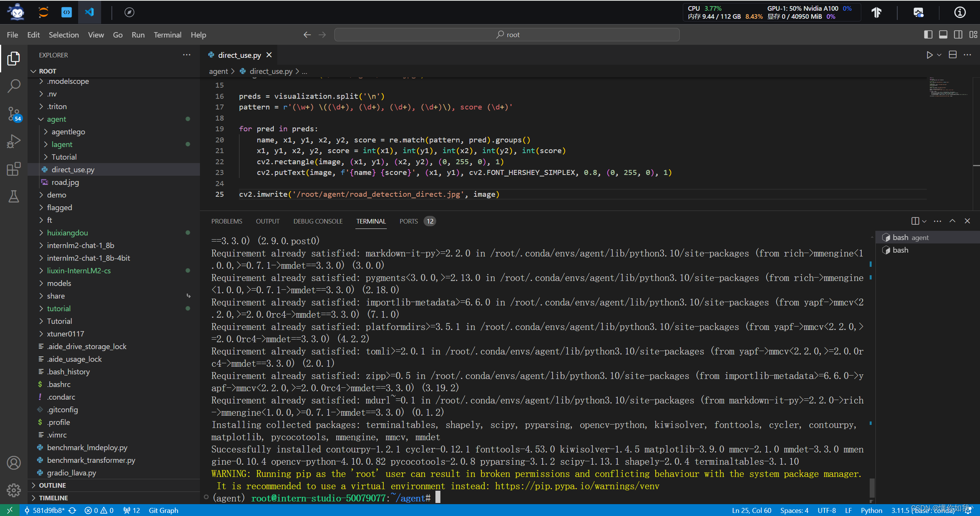Open the File menu
The image size is (980, 516).
point(12,35)
